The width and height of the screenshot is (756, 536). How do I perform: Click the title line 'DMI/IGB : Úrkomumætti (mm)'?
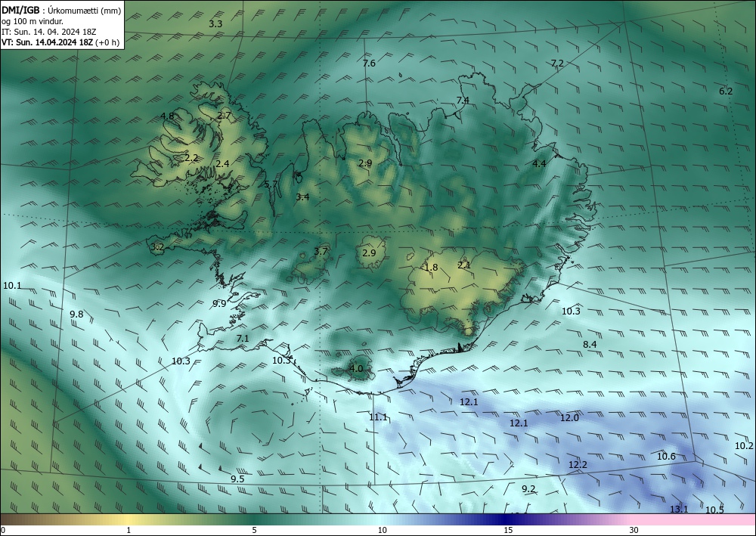point(61,11)
